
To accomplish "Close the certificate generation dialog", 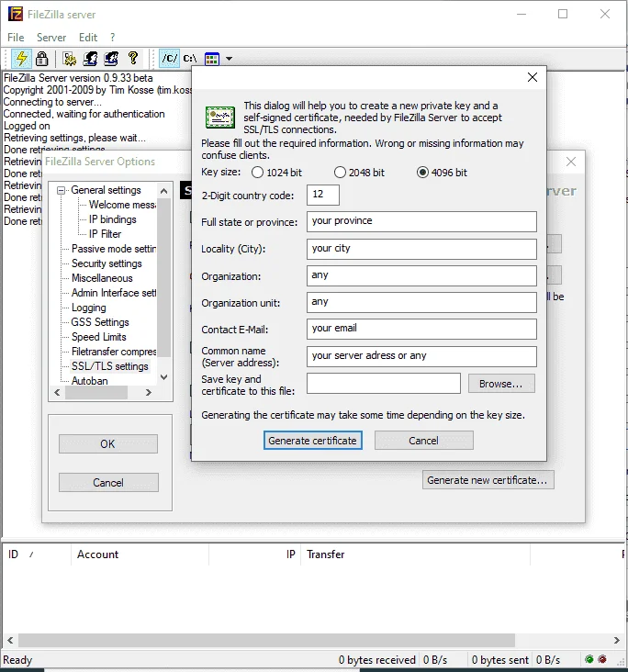I will 533,77.
